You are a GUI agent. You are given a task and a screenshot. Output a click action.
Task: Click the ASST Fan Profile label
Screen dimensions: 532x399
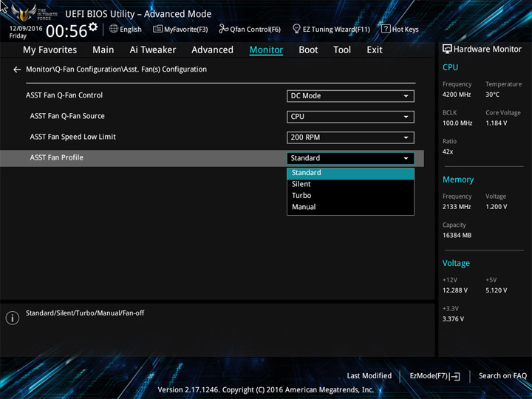point(56,157)
